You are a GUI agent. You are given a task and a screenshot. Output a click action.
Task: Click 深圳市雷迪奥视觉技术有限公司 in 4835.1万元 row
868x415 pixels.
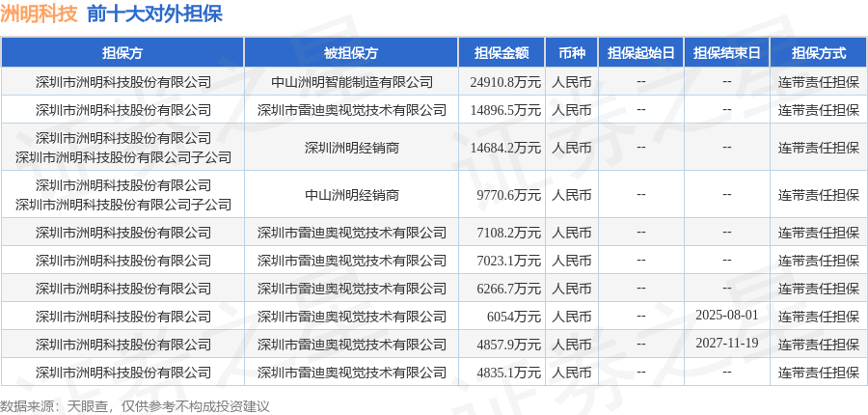point(351,372)
